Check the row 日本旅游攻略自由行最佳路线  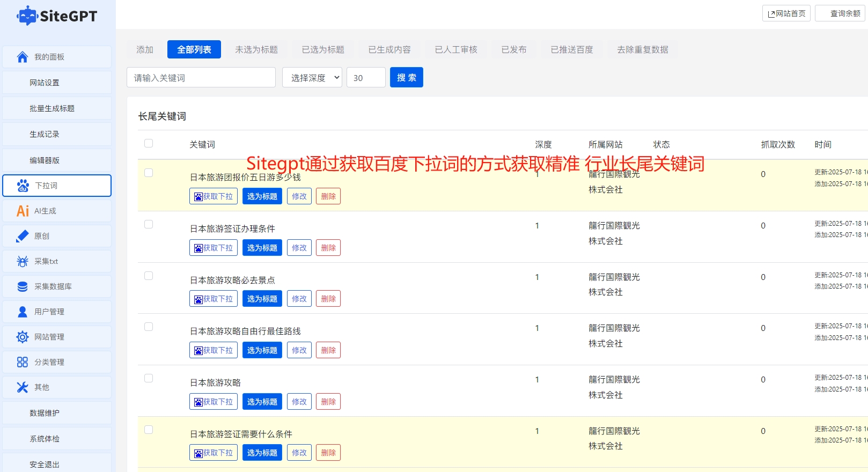(x=149, y=327)
